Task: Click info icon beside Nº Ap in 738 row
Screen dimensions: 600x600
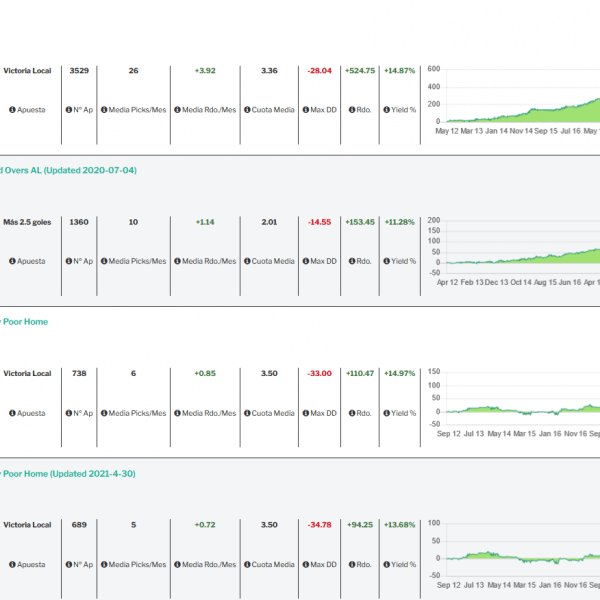Action: coord(69,413)
